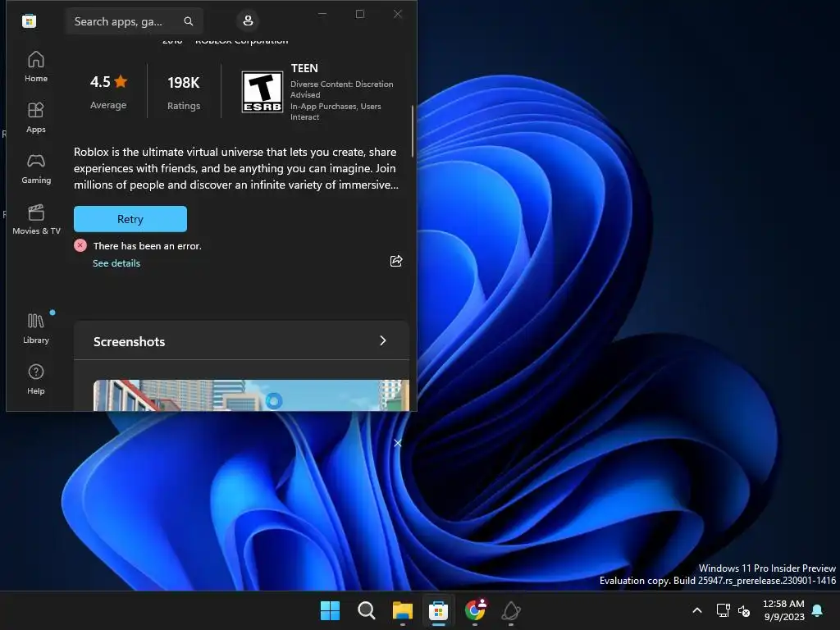Click the last pinned taskbar app icon
Image resolution: width=840 pixels, height=630 pixels.
511,610
